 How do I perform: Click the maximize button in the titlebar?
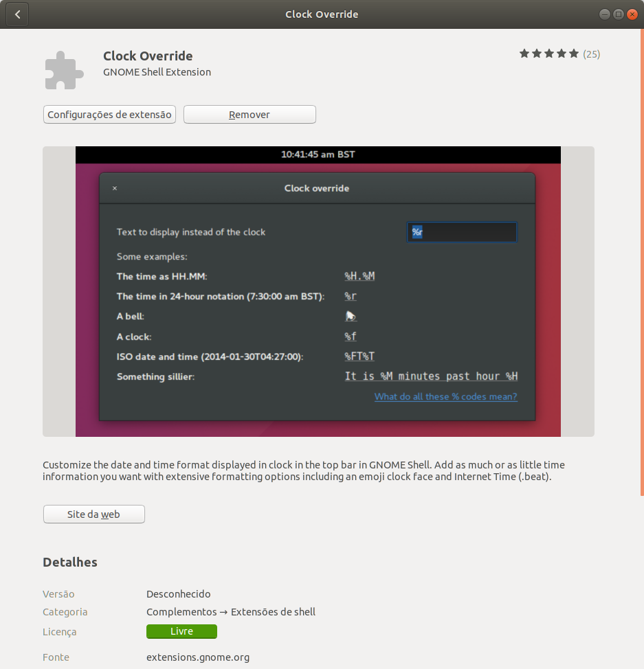pyautogui.click(x=617, y=14)
